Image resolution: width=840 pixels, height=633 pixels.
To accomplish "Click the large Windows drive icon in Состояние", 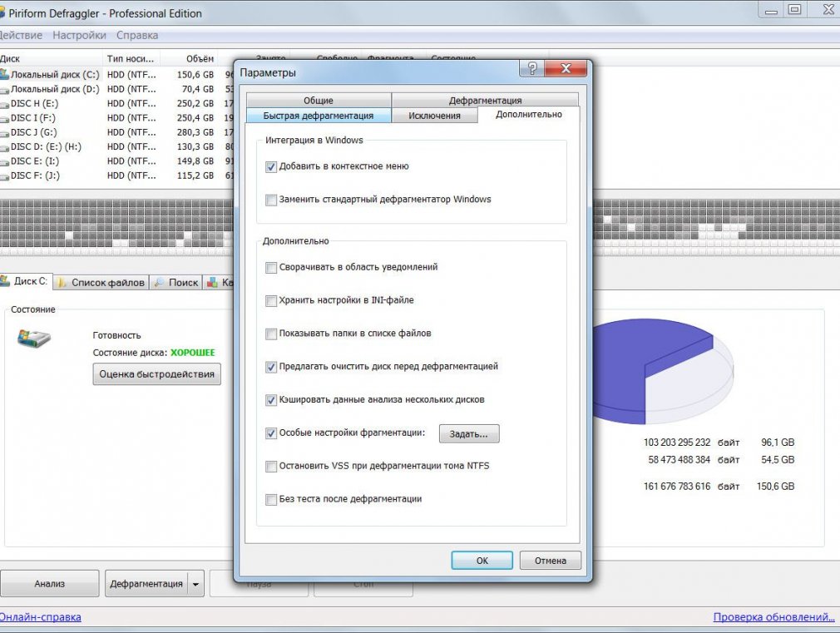I will pos(34,339).
